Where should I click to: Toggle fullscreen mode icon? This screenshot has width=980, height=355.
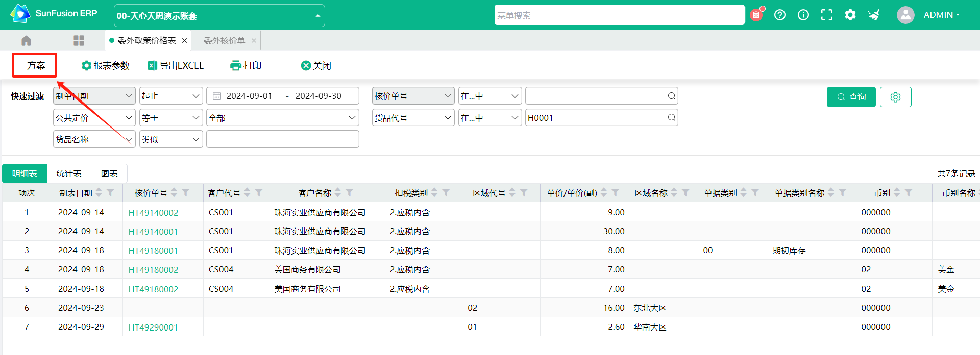click(827, 15)
